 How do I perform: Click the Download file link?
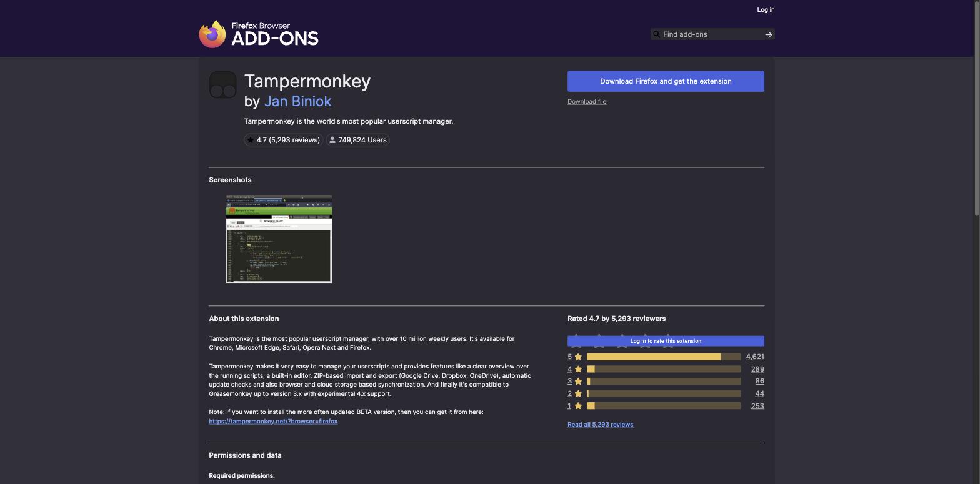tap(587, 102)
